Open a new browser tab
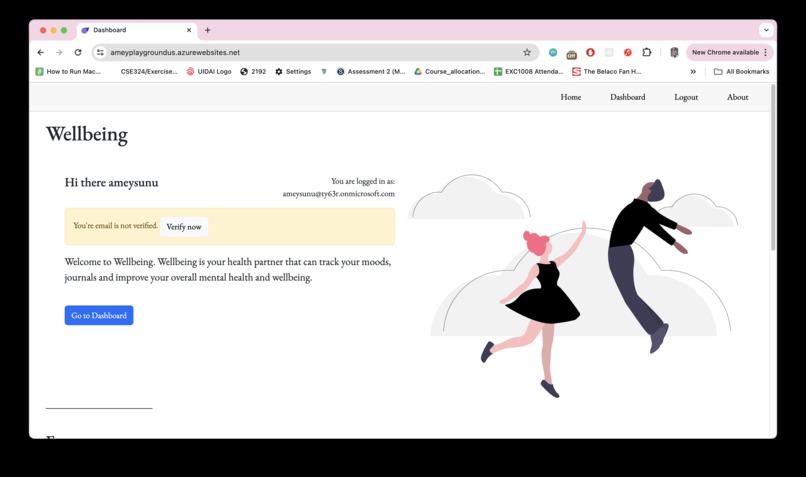The height and width of the screenshot is (477, 806). [208, 30]
